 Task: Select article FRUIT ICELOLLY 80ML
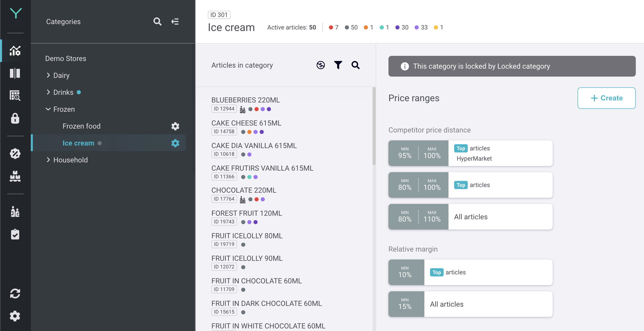pyautogui.click(x=247, y=236)
